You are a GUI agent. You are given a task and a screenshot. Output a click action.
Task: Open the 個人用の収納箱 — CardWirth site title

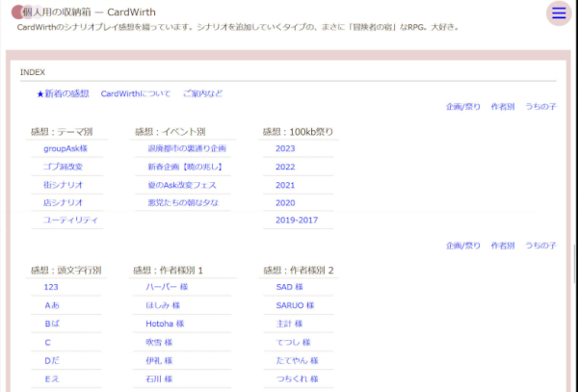tap(89, 13)
